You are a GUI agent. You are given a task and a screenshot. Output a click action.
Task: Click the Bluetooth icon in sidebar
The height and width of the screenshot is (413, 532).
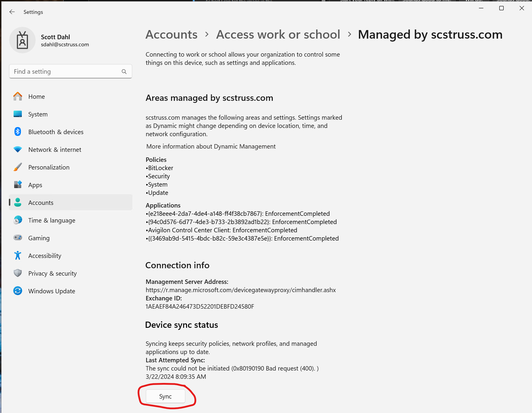18,132
